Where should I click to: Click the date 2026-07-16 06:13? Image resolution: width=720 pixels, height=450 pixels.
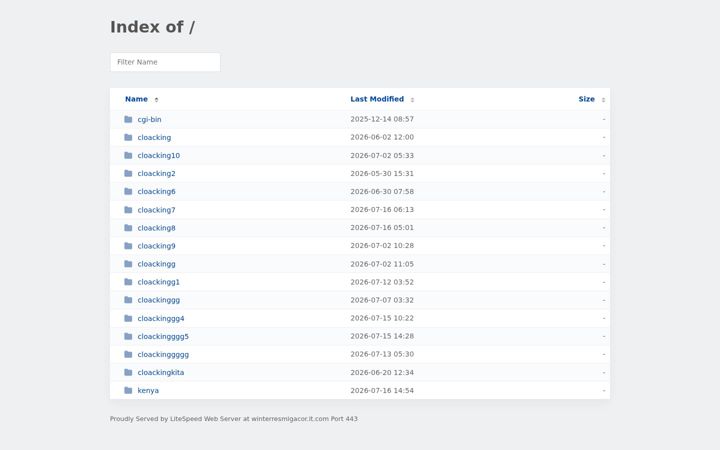(382, 209)
